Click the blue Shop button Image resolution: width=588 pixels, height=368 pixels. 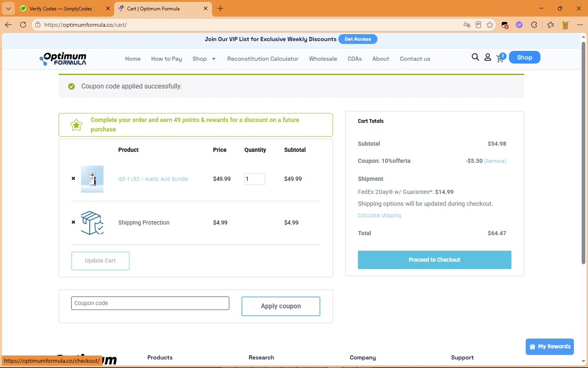coord(524,57)
